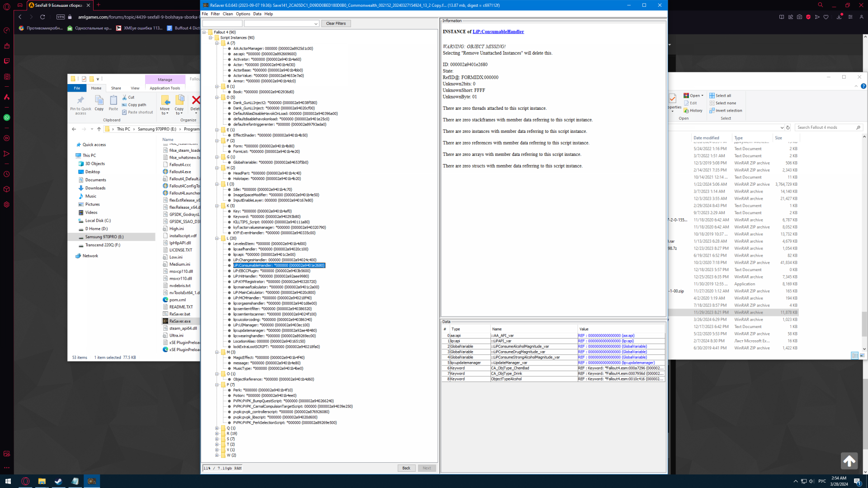Image resolution: width=868 pixels, height=488 pixels.
Task: Click the scroll-to-top arrow icon
Action: [x=849, y=461]
